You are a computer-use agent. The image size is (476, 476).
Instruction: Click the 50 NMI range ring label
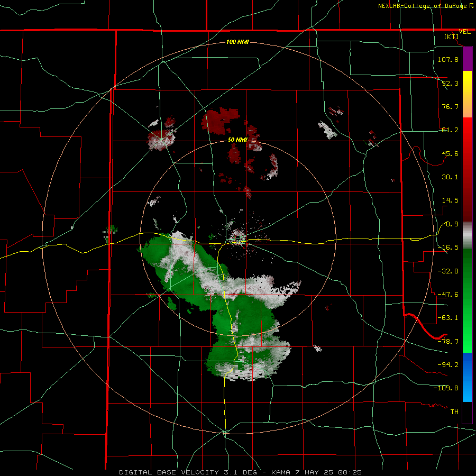(x=237, y=140)
